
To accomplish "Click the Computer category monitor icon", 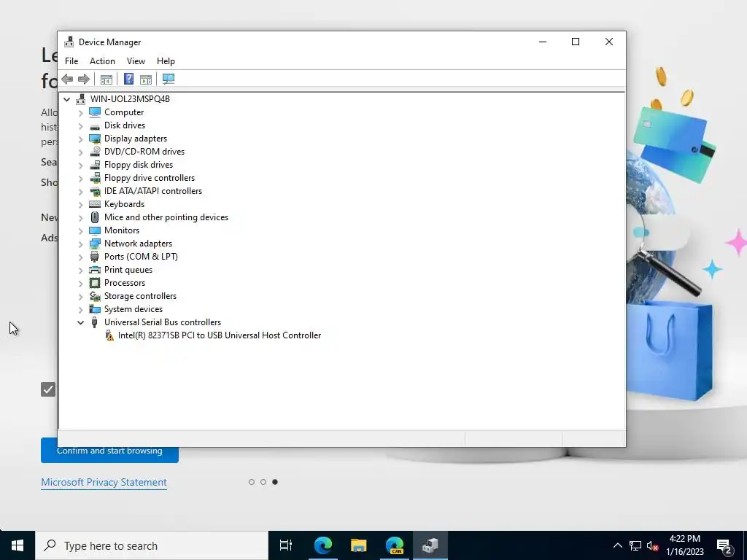I will coord(95,112).
